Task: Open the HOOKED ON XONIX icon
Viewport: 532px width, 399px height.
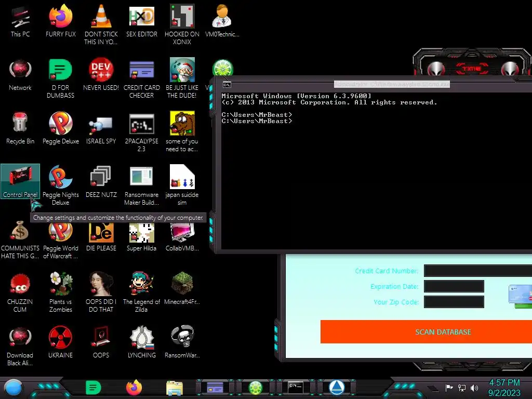Action: [x=182, y=25]
